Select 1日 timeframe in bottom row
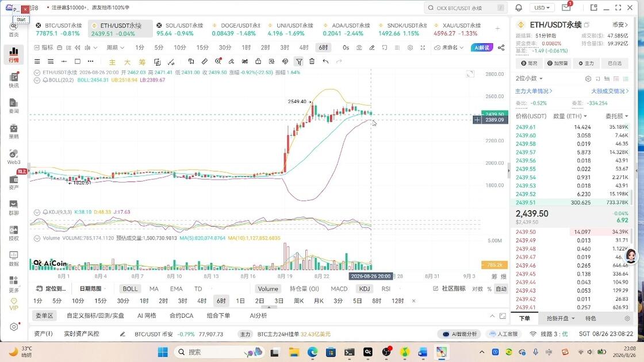 click(x=240, y=301)
